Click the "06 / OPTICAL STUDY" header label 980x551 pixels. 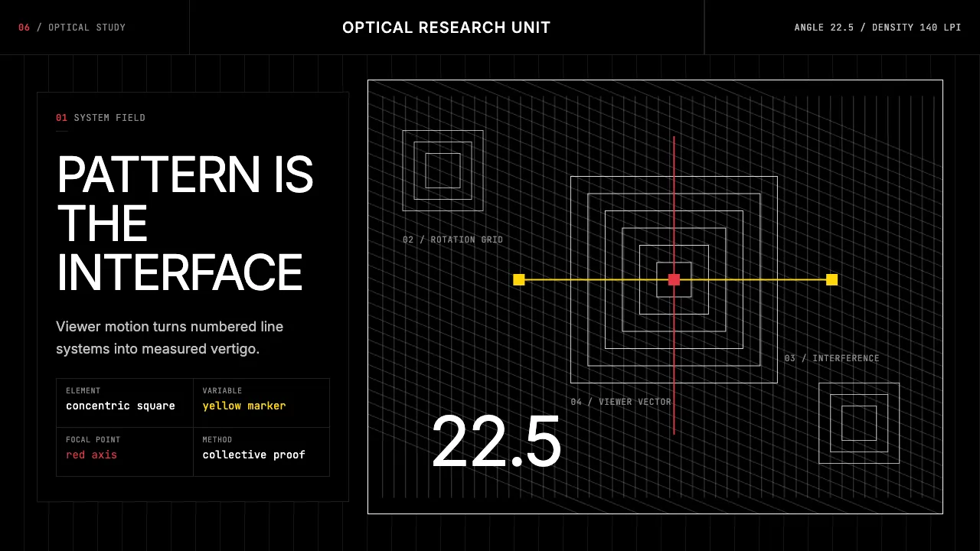[x=72, y=28]
